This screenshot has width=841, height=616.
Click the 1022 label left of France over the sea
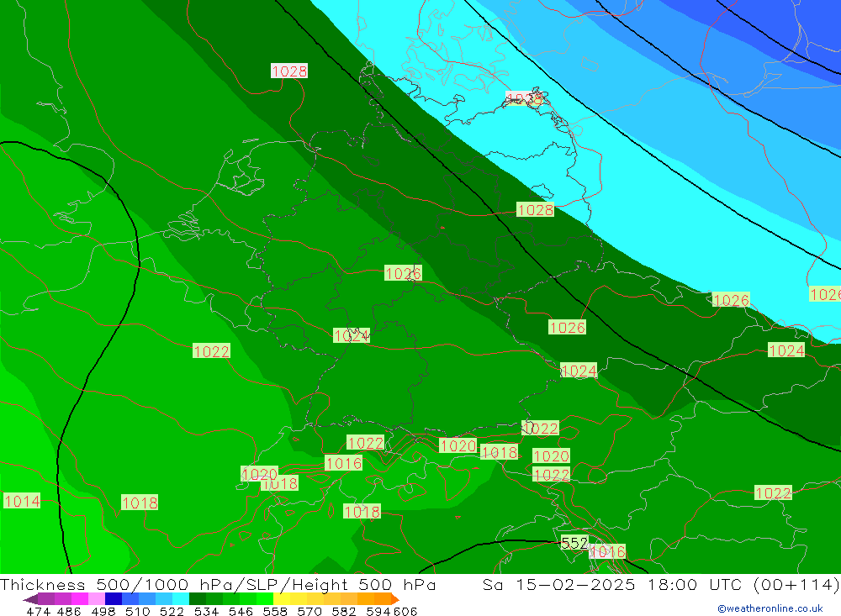coord(211,351)
